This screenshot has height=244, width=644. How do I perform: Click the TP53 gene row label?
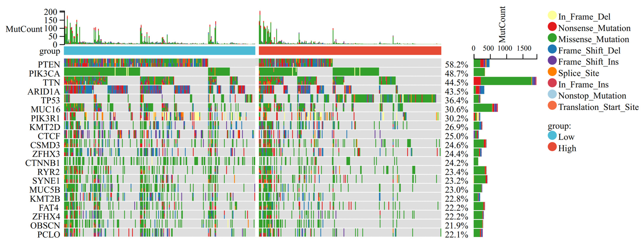pyautogui.click(x=50, y=100)
